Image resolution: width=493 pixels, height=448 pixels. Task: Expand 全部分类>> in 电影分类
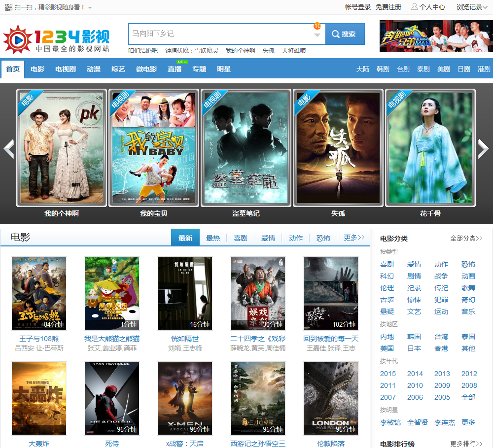tap(466, 239)
